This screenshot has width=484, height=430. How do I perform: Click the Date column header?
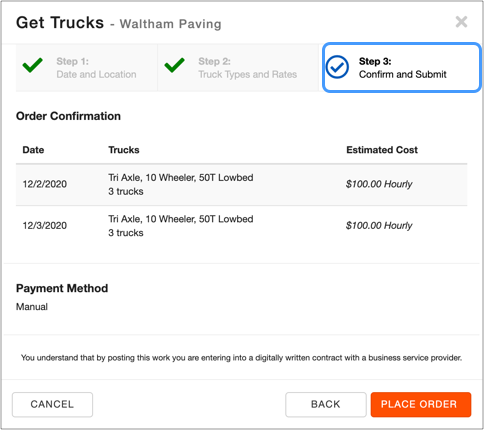tap(33, 150)
